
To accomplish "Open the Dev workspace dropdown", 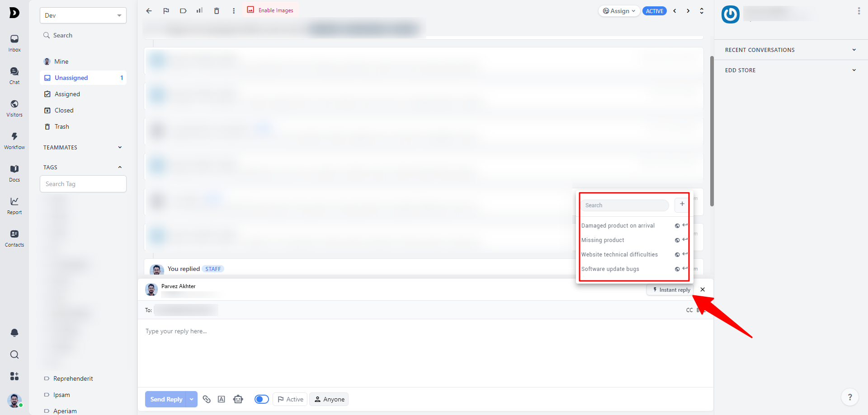I will pyautogui.click(x=83, y=15).
